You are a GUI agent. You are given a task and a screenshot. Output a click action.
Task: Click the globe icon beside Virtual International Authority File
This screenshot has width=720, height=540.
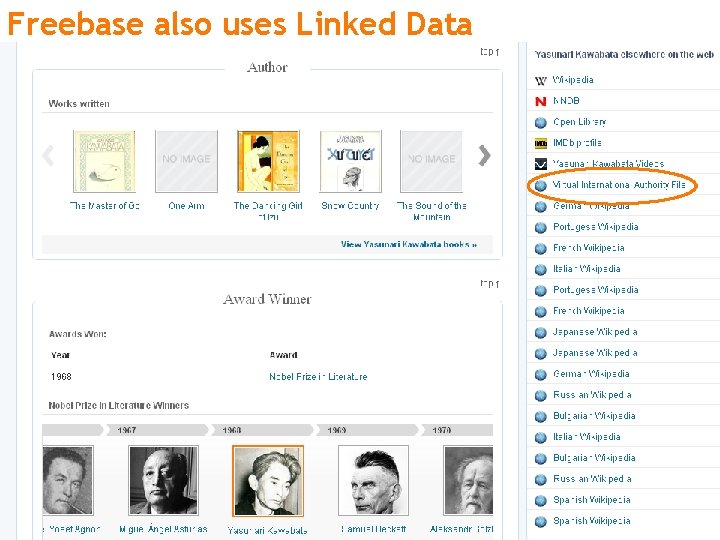click(541, 185)
